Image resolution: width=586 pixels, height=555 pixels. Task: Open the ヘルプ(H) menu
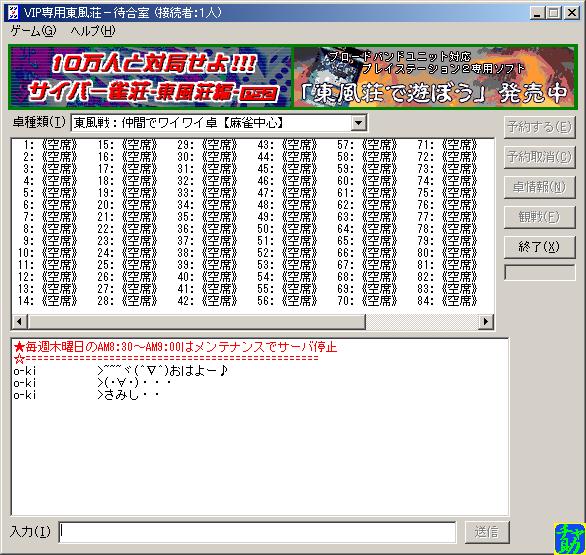click(93, 31)
